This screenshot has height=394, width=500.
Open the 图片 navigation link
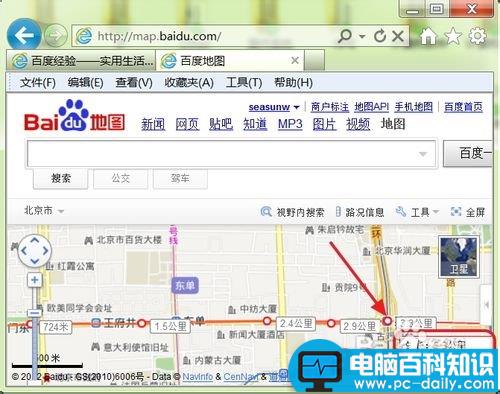[324, 124]
